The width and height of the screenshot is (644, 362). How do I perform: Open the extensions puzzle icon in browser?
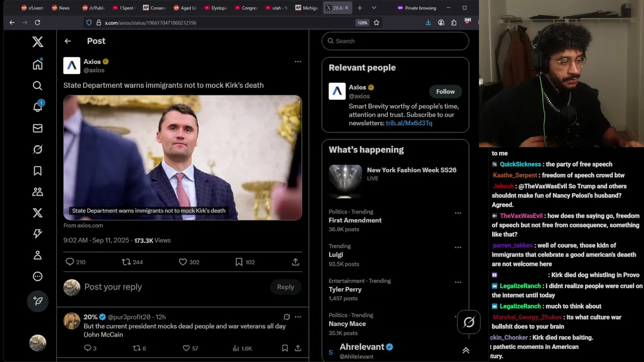coord(454,22)
